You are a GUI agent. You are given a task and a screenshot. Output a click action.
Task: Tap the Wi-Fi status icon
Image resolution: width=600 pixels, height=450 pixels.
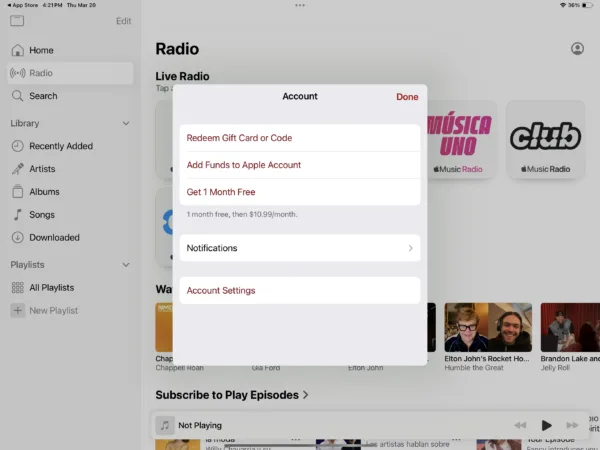point(562,5)
